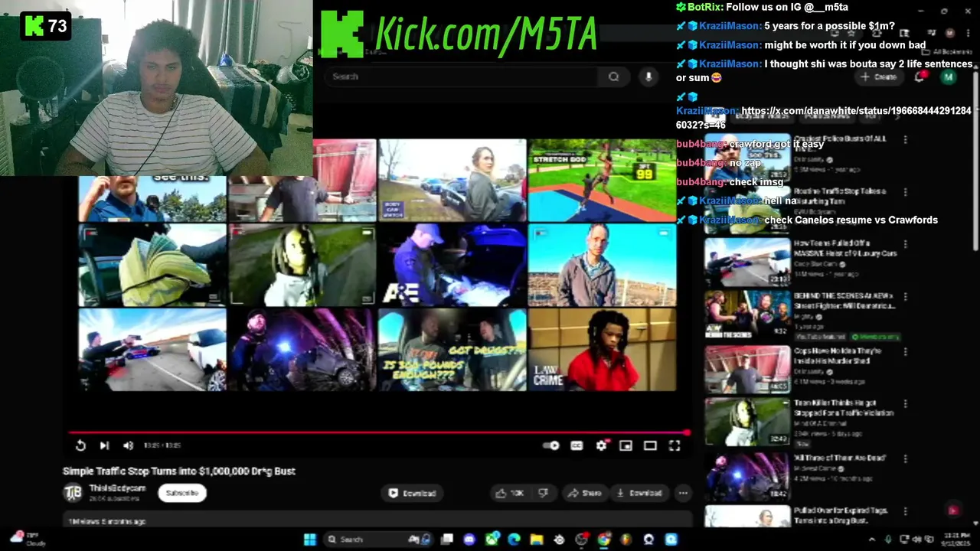Open Microsoft Edge from taskbar

point(514,540)
